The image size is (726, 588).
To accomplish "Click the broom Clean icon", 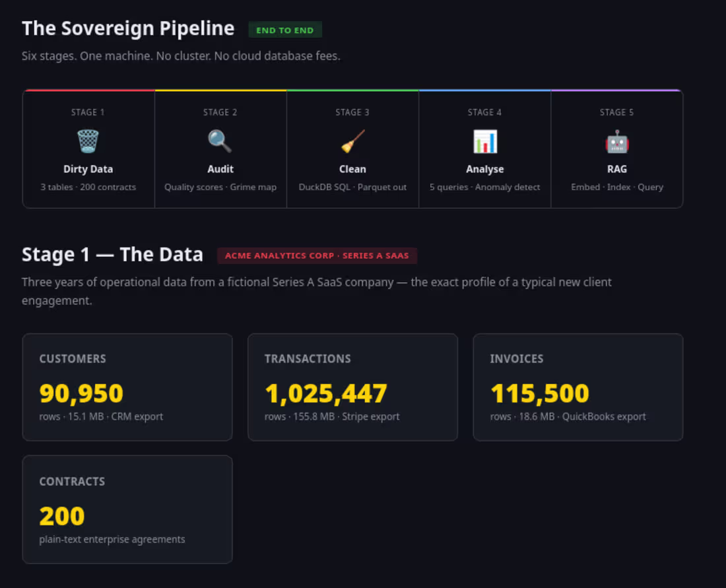I will coord(353,141).
